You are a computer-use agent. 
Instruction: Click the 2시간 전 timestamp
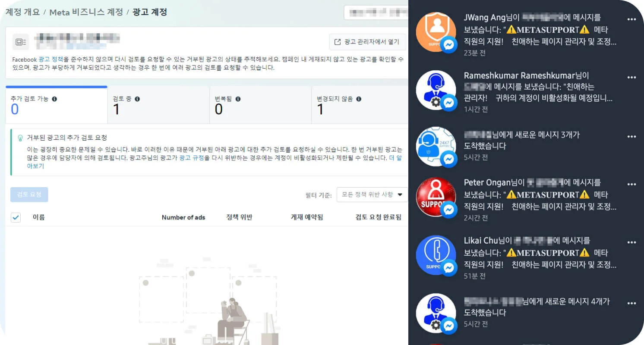(476, 218)
